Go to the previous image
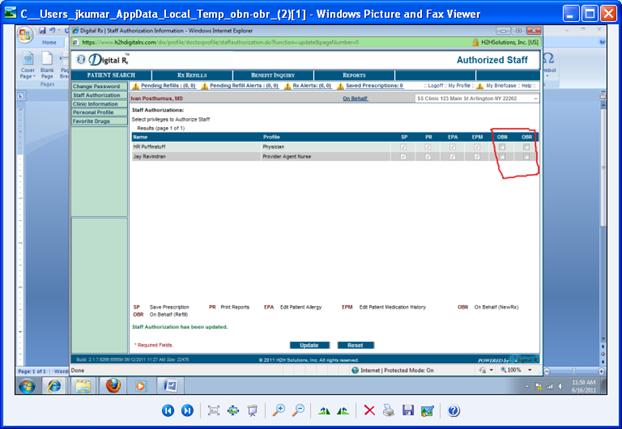Viewport: 622px width, 429px height. (166, 410)
